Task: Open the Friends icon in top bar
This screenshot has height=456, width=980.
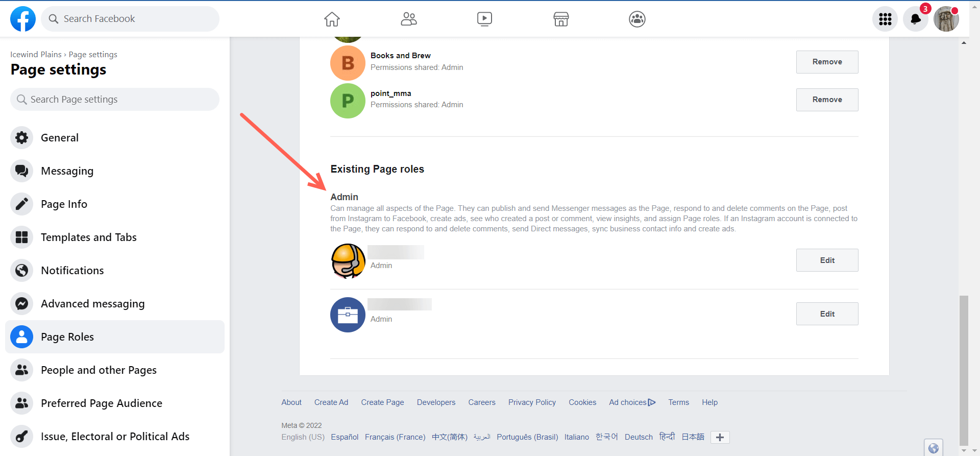Action: [x=408, y=19]
